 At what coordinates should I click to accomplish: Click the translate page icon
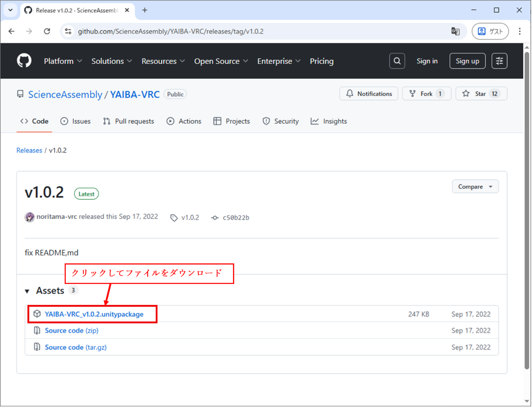[x=455, y=31]
